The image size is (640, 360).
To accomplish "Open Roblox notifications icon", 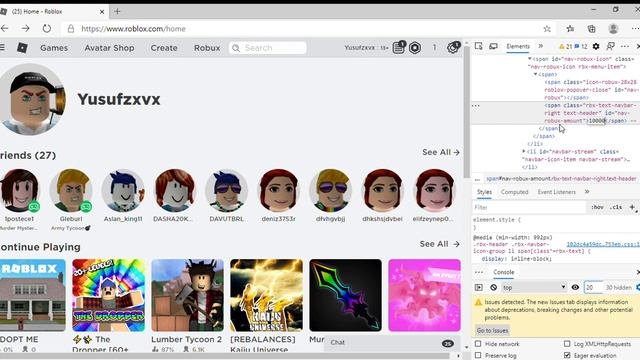I will click(x=399, y=47).
